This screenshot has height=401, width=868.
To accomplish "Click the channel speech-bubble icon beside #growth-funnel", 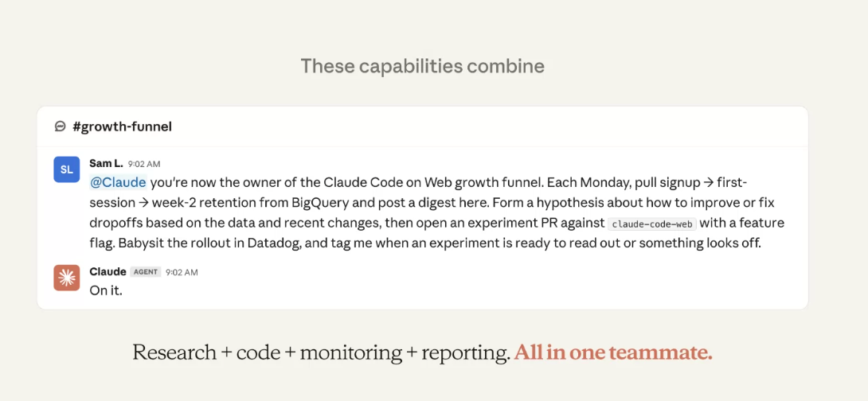I will (x=60, y=127).
